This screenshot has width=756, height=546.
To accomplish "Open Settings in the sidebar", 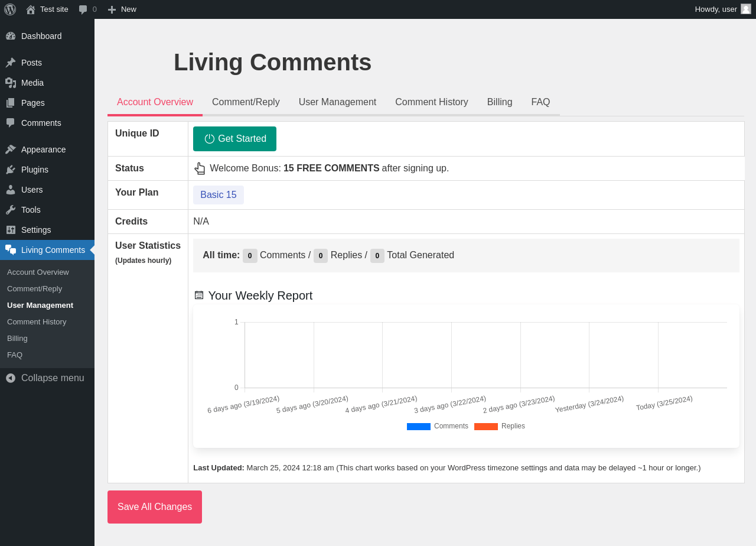I will tap(47, 230).
